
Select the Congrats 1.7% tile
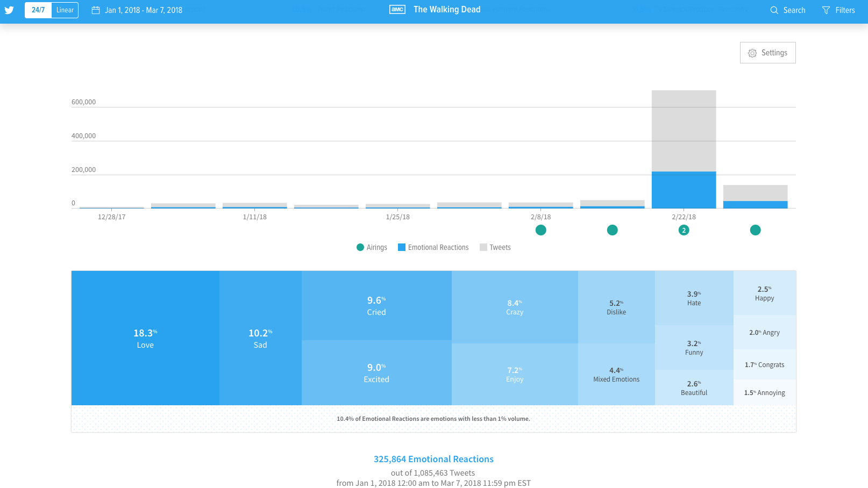coord(765,364)
